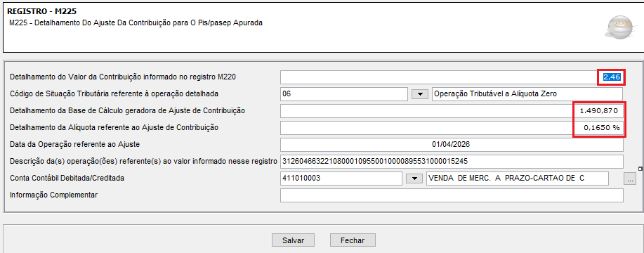Click the VENDA DE MERC. A PRAZO account description field

(518, 179)
